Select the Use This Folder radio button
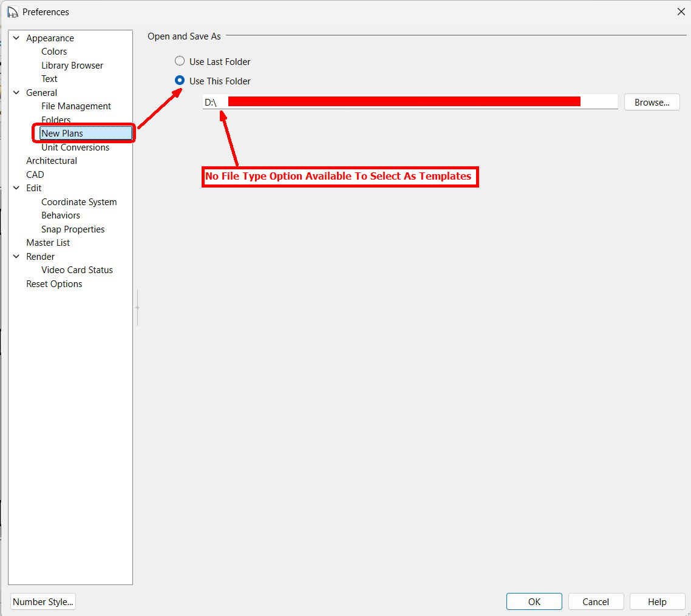 (180, 81)
